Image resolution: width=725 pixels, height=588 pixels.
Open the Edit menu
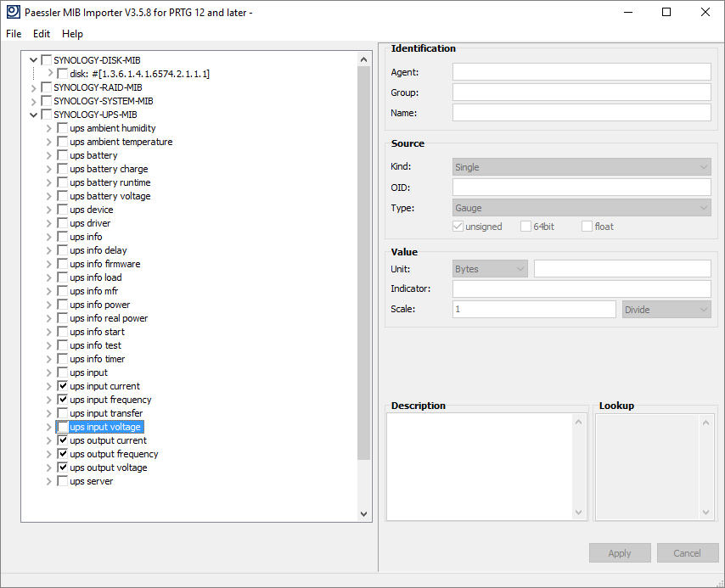pos(41,34)
